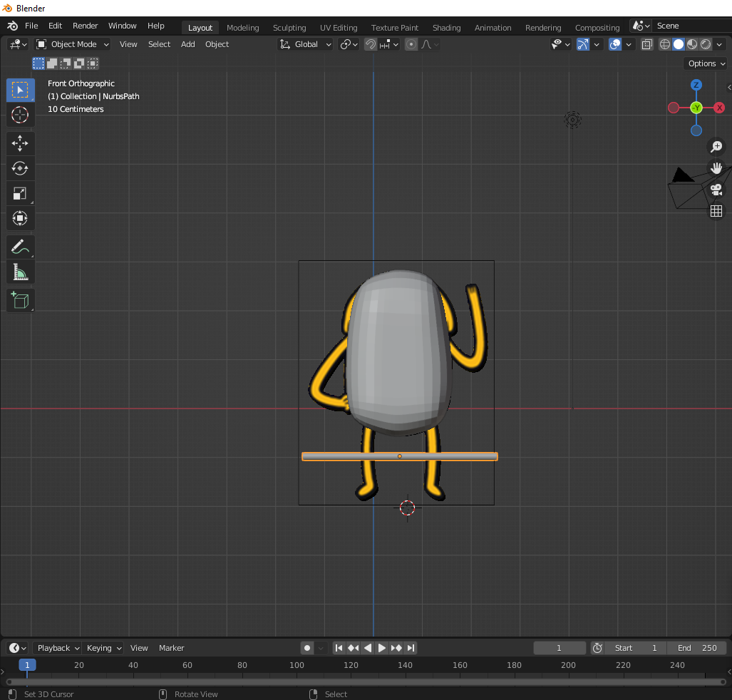Choose the Transform tool
The height and width of the screenshot is (700, 732).
(20, 218)
